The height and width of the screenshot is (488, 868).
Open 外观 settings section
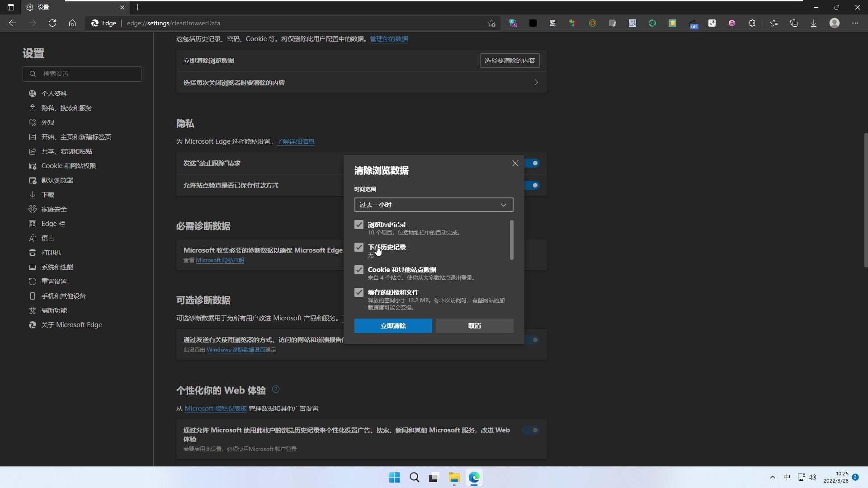47,122
